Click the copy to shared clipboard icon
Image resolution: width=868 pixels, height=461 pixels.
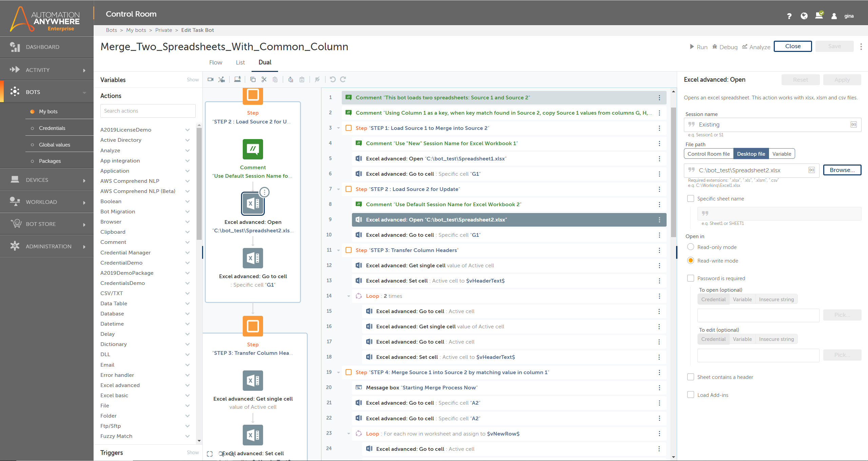tap(291, 79)
